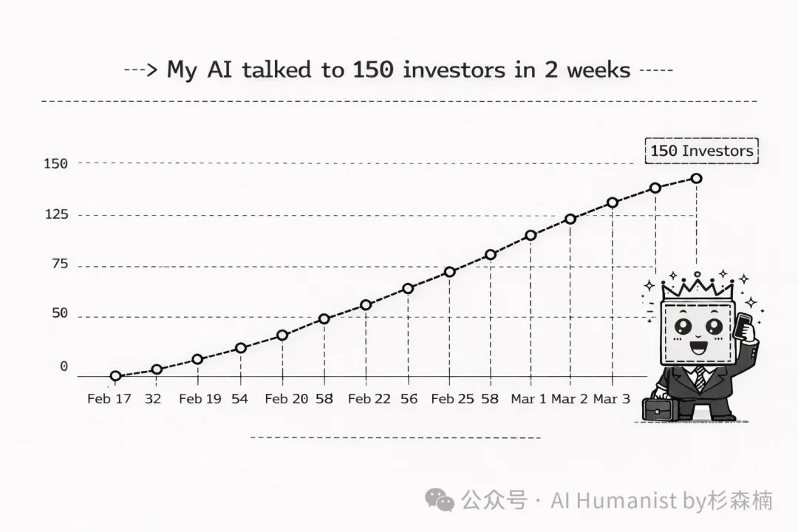Screen dimensions: 798x532
Task: Click the "150" y-axis label
Action: coord(56,163)
